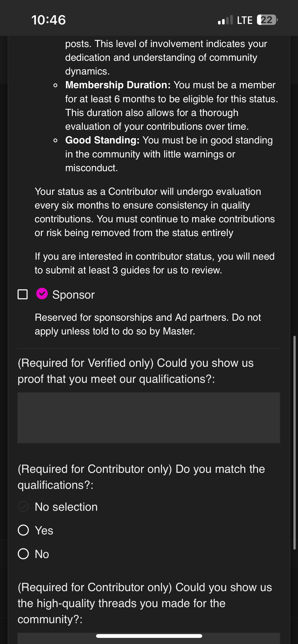Tap the "Do you match the qualifications" label
Screen dimensions: 298x644
tap(141, 477)
